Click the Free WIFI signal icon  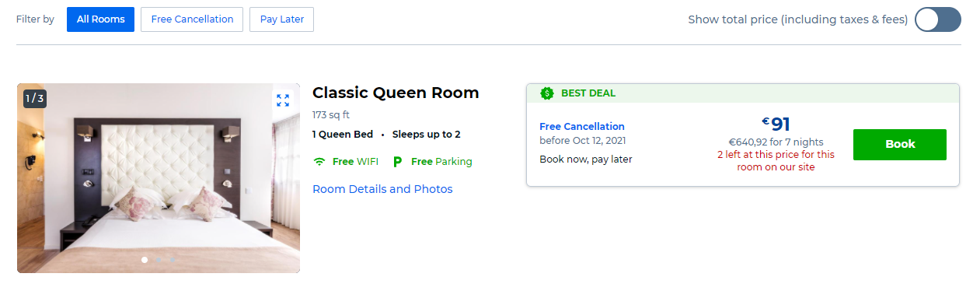point(319,162)
